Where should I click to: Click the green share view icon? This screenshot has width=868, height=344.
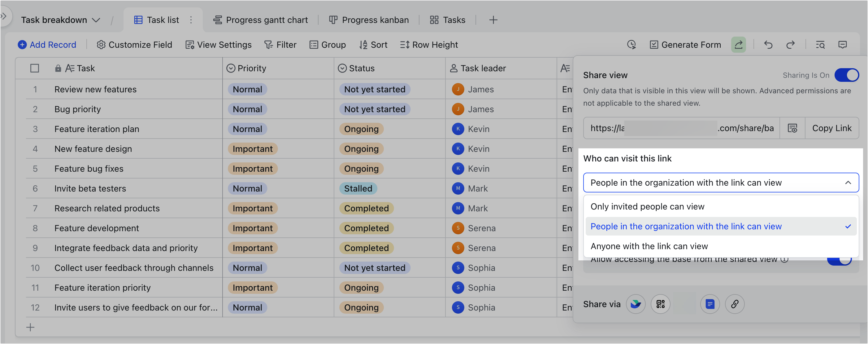(x=738, y=45)
